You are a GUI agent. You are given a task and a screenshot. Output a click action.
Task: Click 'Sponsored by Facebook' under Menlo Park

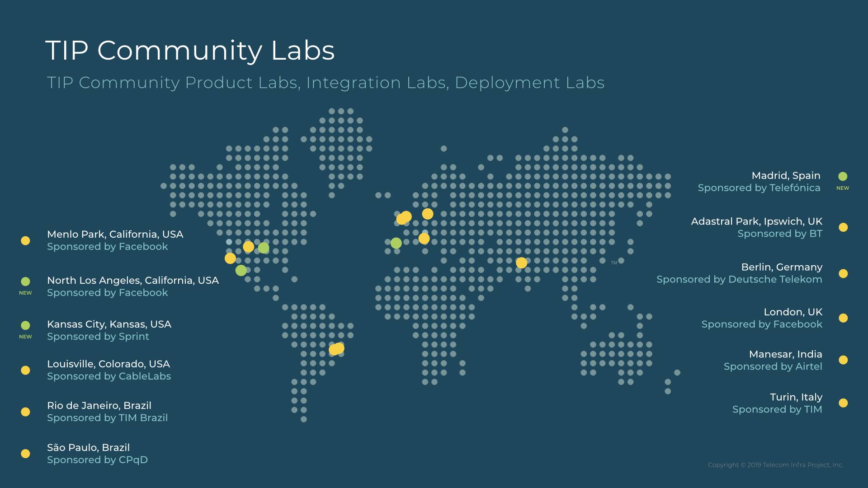[108, 247]
